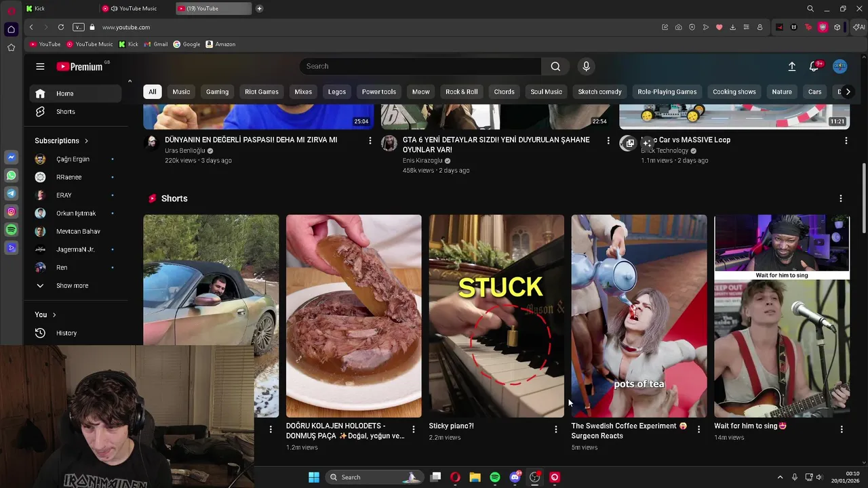The image size is (868, 488).
Task: Open the Shorts shelf three-dot menu
Action: point(841,199)
